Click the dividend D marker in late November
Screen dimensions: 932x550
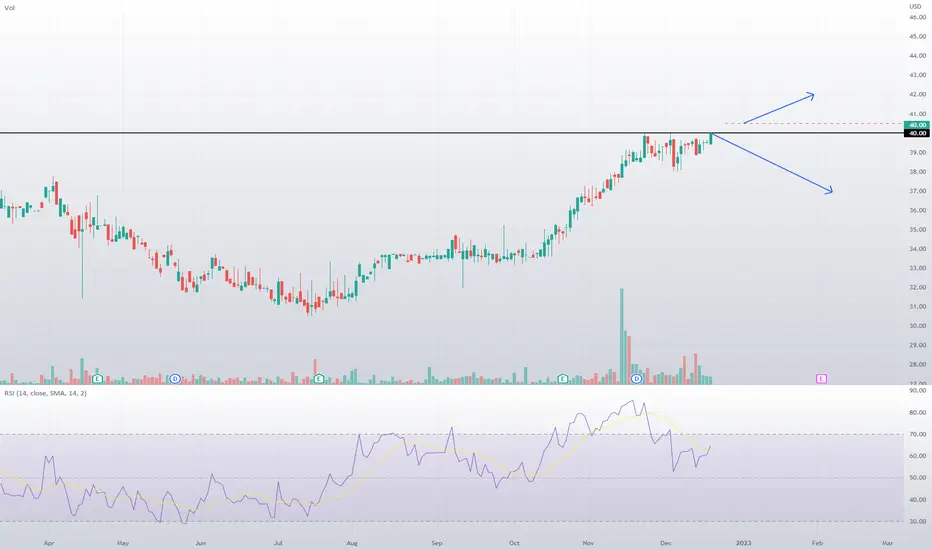637,379
